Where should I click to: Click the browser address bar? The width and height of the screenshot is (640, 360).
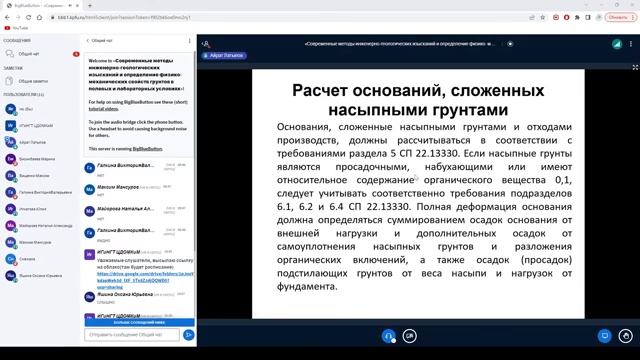tap(286, 18)
